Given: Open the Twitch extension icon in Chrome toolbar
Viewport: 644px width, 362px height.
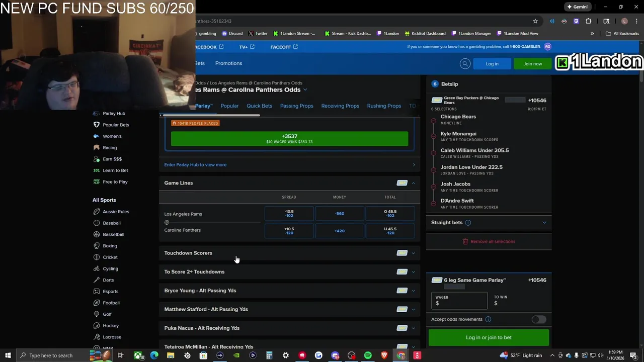Looking at the screenshot, I should pyautogui.click(x=576, y=21).
